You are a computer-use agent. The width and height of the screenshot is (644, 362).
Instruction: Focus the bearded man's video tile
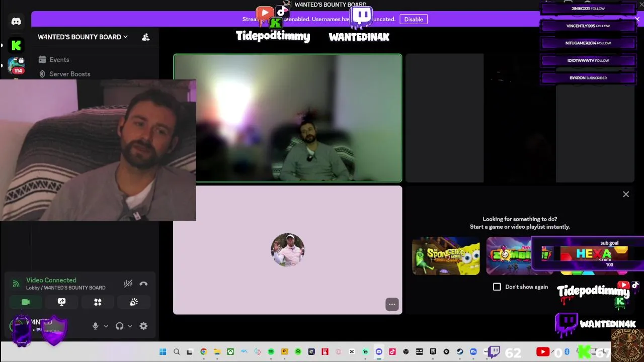[287, 118]
